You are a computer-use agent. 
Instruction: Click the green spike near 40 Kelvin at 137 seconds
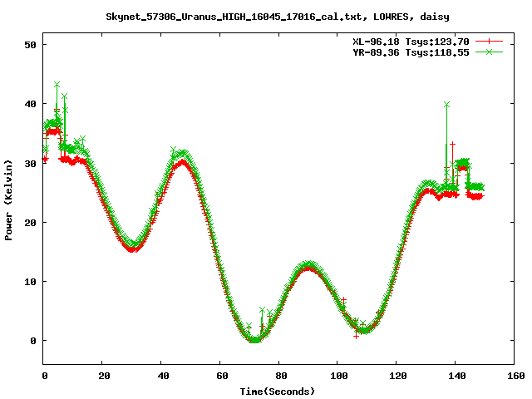tap(447, 105)
